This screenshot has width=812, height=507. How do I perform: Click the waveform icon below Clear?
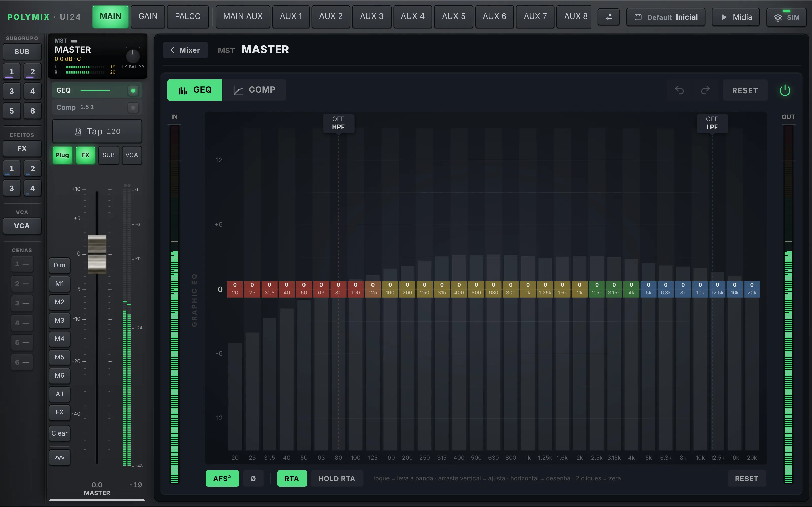coord(60,457)
